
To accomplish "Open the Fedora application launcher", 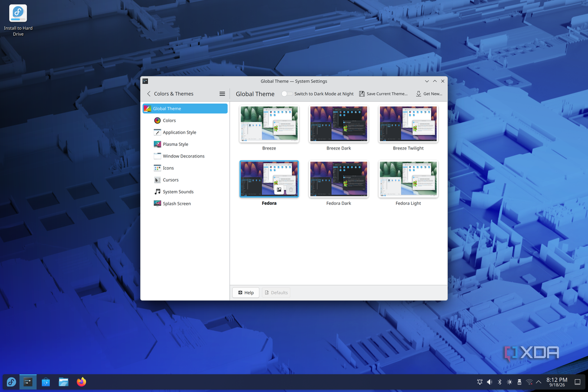I will tap(11, 382).
